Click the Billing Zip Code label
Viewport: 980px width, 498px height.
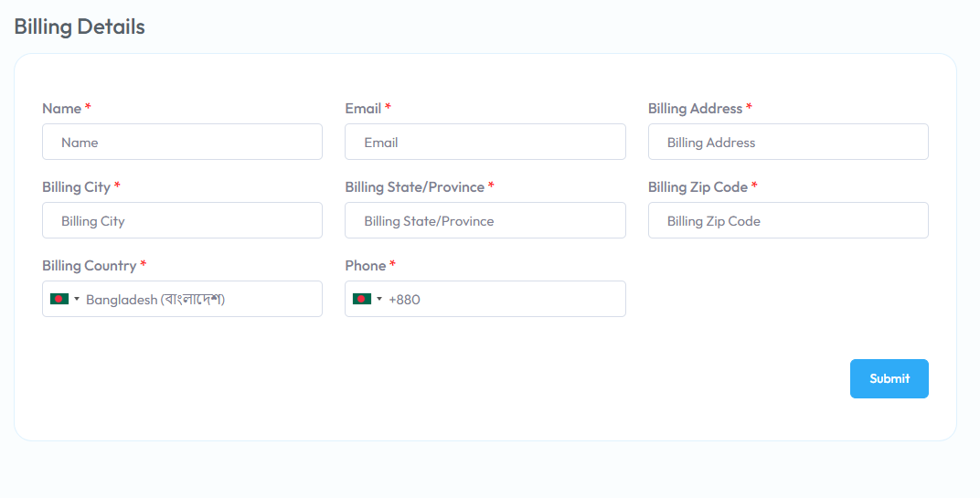pyautogui.click(x=698, y=186)
